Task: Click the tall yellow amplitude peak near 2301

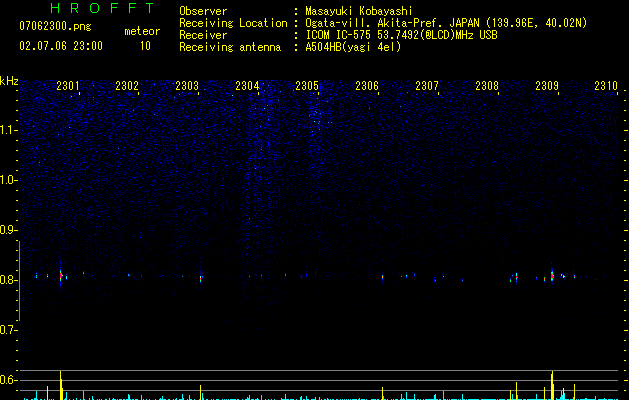Action: pyautogui.click(x=61, y=385)
